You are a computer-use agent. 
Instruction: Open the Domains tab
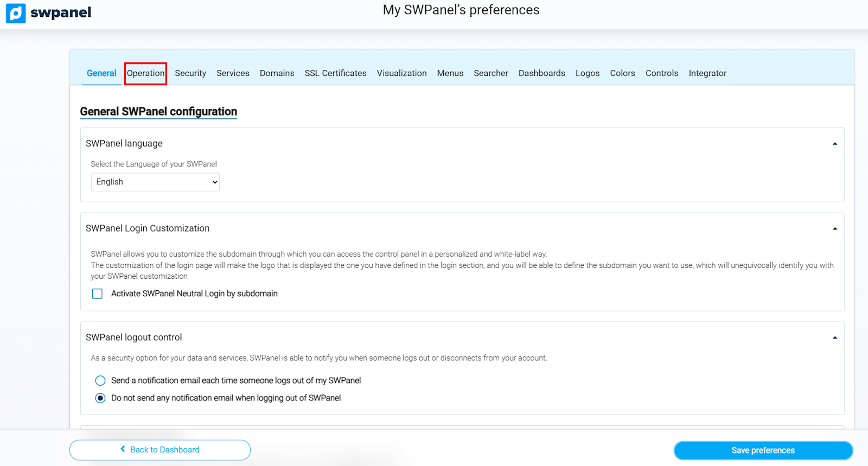point(277,73)
